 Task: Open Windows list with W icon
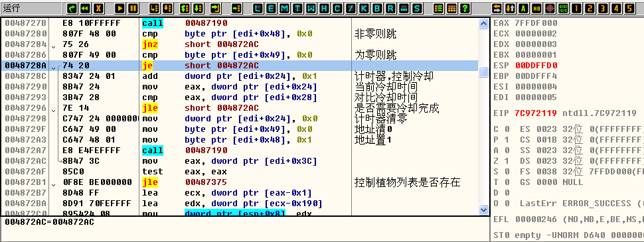click(311, 8)
